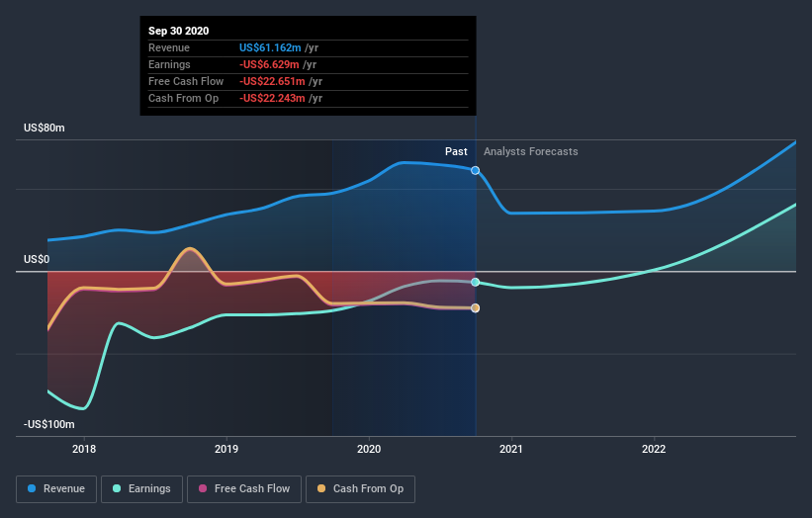Click the -US$6.629m earnings value

point(269,64)
